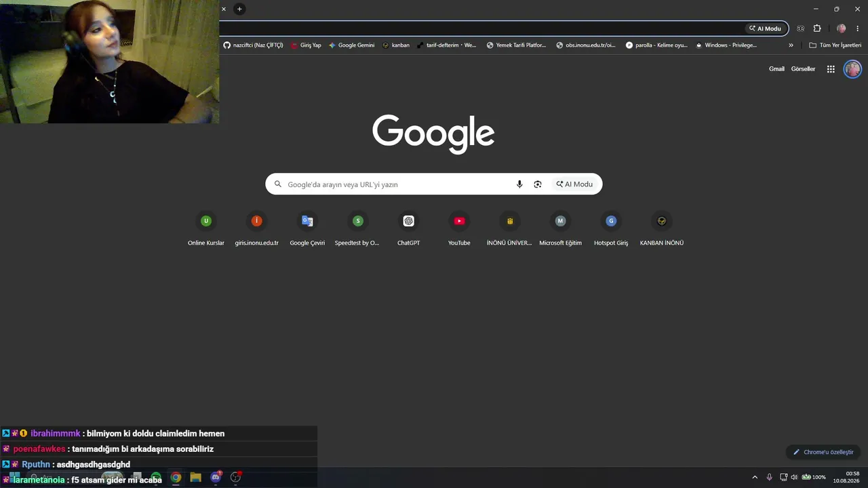Viewport: 868px width, 488px height.
Task: Open giris.inonu.edu.tr shortcut
Action: tap(256, 229)
